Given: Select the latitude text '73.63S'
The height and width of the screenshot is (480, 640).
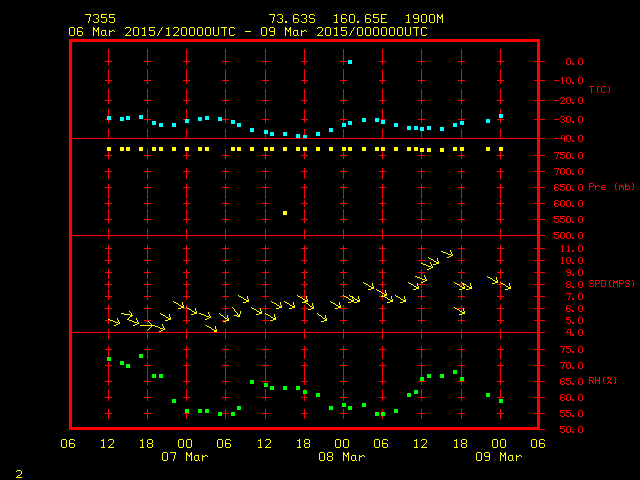Looking at the screenshot, I should (292, 19).
